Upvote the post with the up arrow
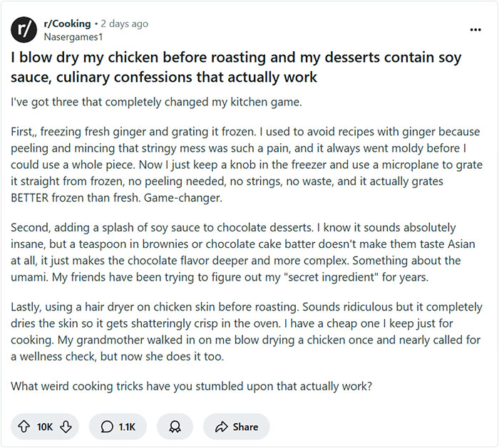 [24, 427]
